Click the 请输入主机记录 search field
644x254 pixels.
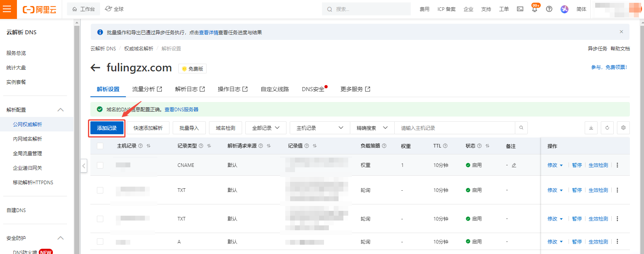pos(454,128)
